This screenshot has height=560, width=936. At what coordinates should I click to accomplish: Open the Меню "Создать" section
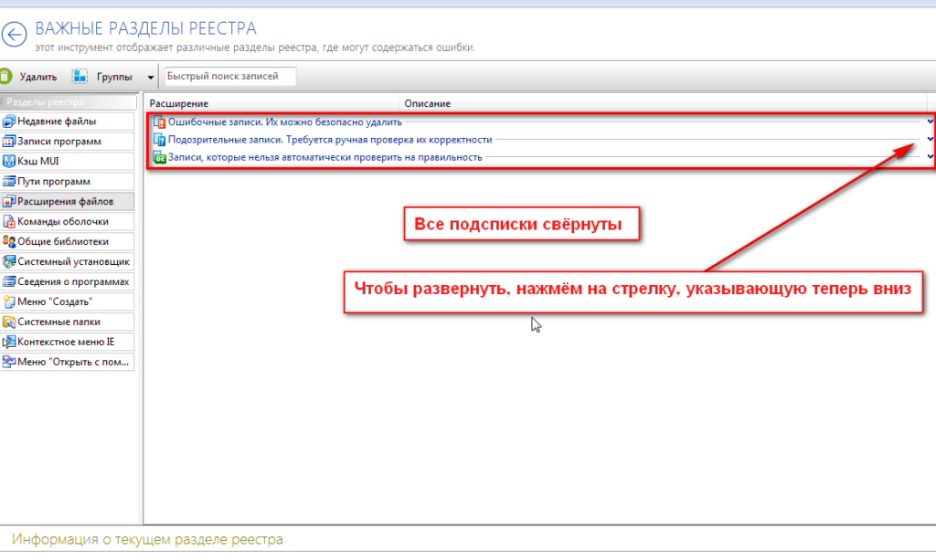point(67,301)
